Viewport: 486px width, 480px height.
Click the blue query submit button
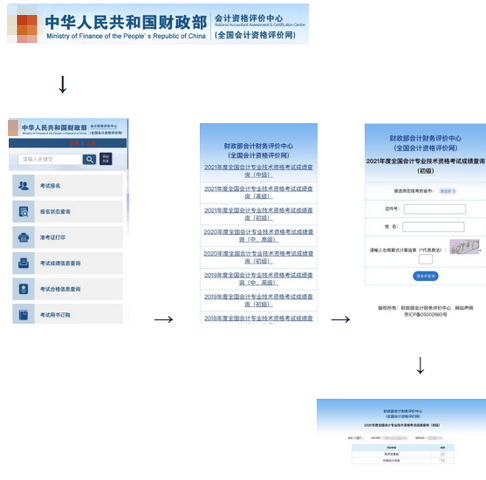pyautogui.click(x=426, y=276)
